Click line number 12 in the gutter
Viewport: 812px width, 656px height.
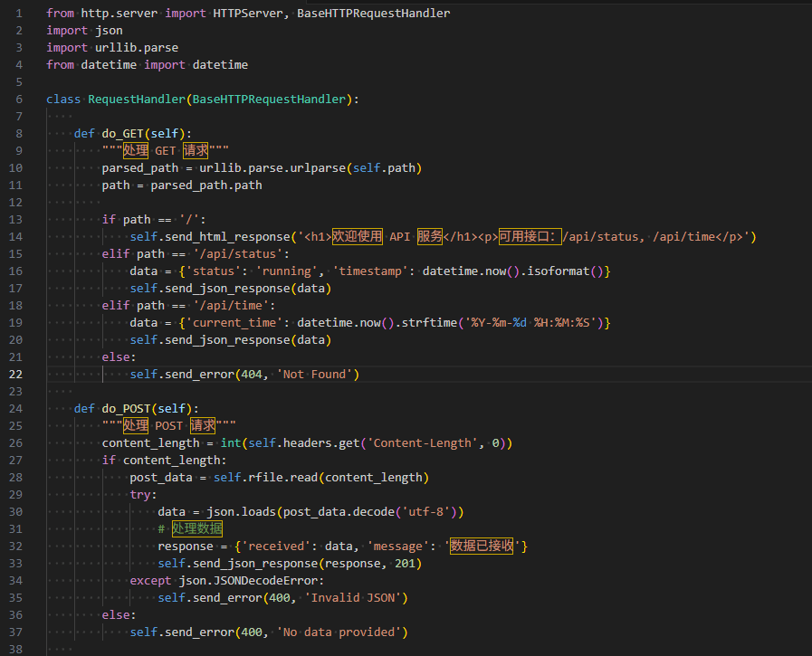coord(15,203)
